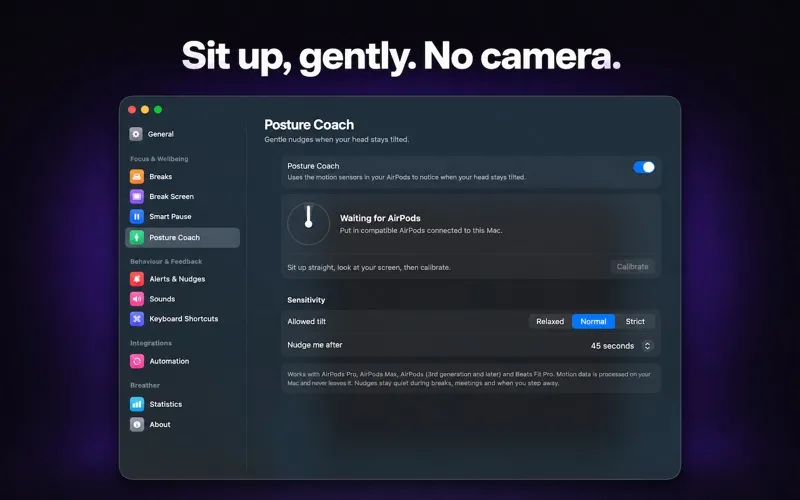Click the red Alerts & Nudges bell icon
Screen dimensions: 800x500
137,279
